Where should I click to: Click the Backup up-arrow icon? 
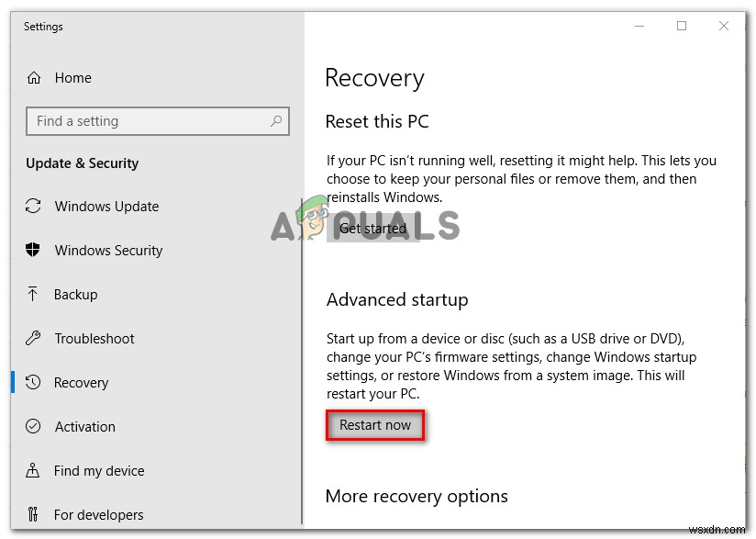pos(33,295)
